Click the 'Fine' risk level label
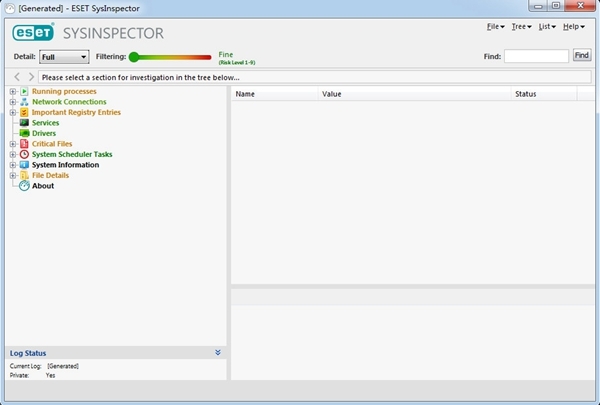600x405 pixels. click(226, 54)
